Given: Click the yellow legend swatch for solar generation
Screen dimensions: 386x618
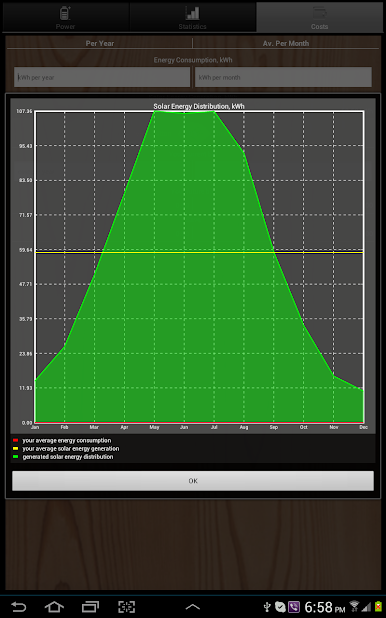Looking at the screenshot, I should [x=15, y=449].
